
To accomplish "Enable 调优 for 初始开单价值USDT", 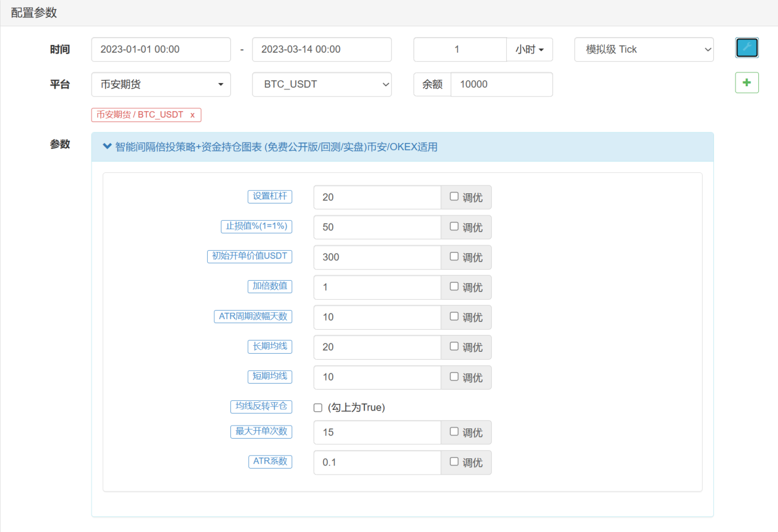I will click(x=454, y=256).
